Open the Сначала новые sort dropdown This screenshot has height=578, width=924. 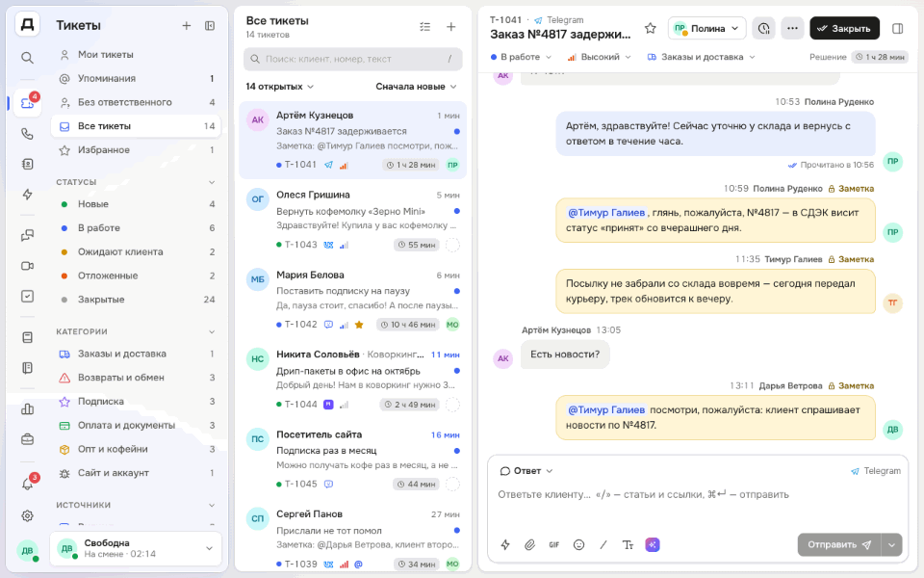click(416, 87)
